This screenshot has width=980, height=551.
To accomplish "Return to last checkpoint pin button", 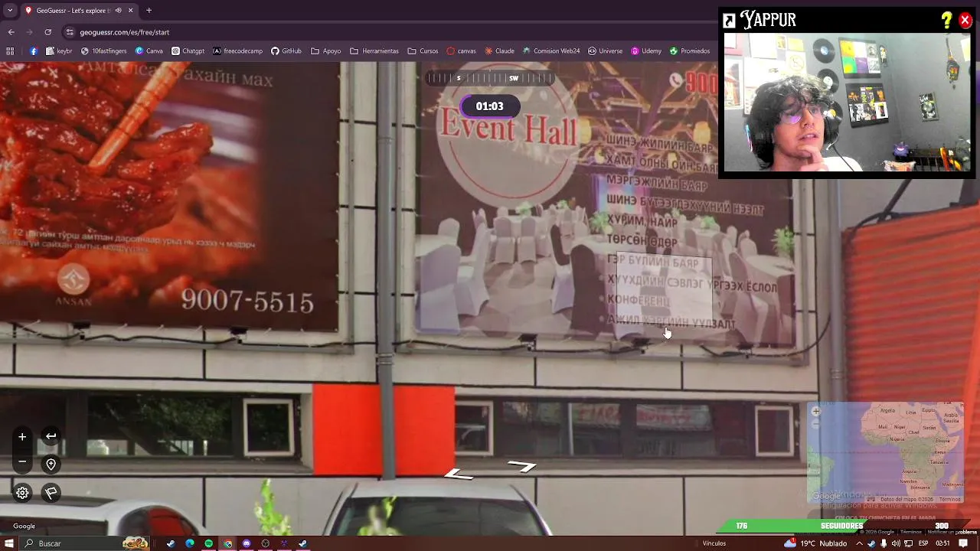I will click(51, 464).
